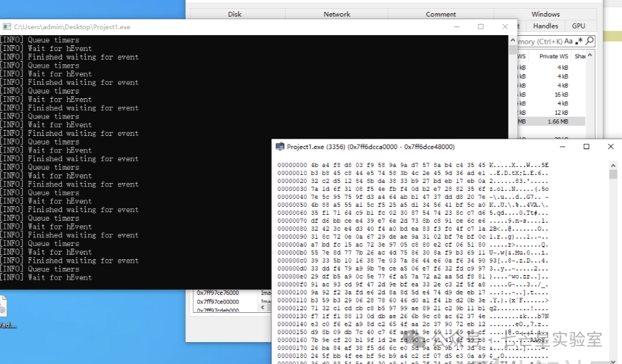The height and width of the screenshot is (364, 622).
Task: Switch to the Windows tab
Action: (546, 15)
